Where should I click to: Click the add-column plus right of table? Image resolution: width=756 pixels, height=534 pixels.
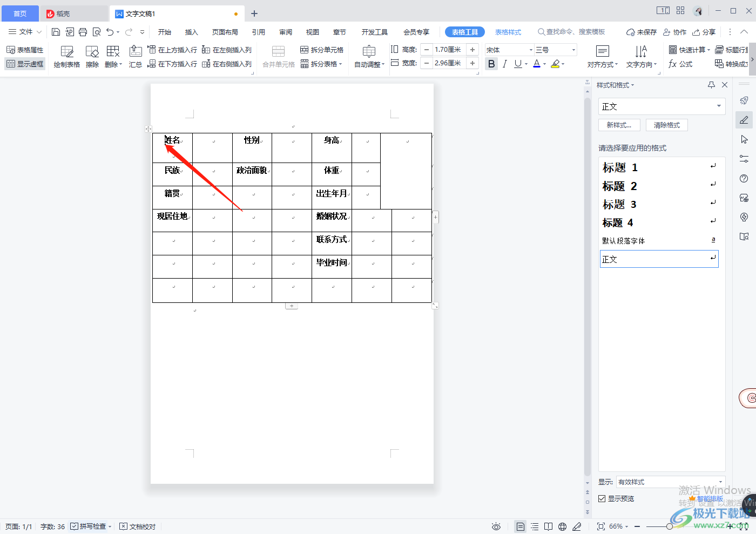[436, 217]
